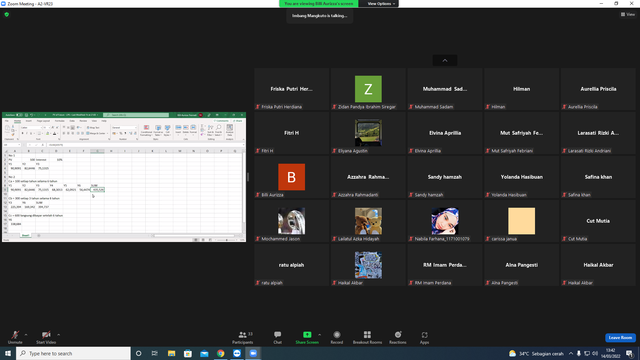Viewport: 640px width, 360px height.
Task: Select RM Imam Perdana's participant tile
Action: [445, 265]
